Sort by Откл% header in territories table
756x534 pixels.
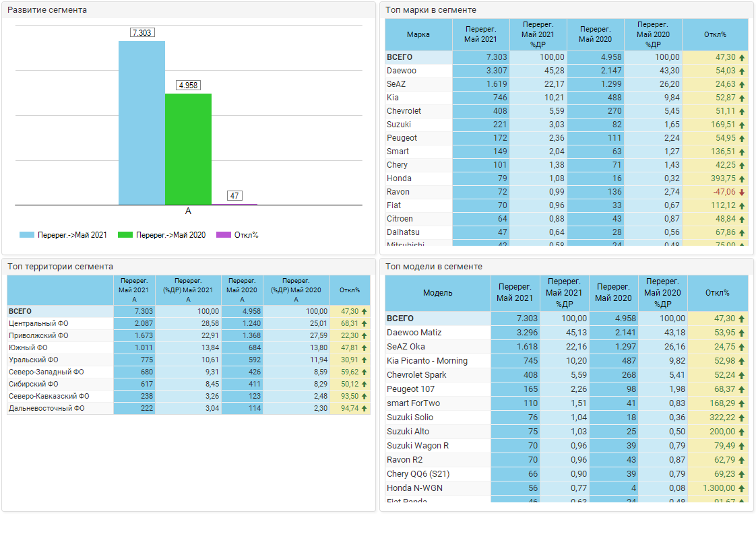pos(350,290)
